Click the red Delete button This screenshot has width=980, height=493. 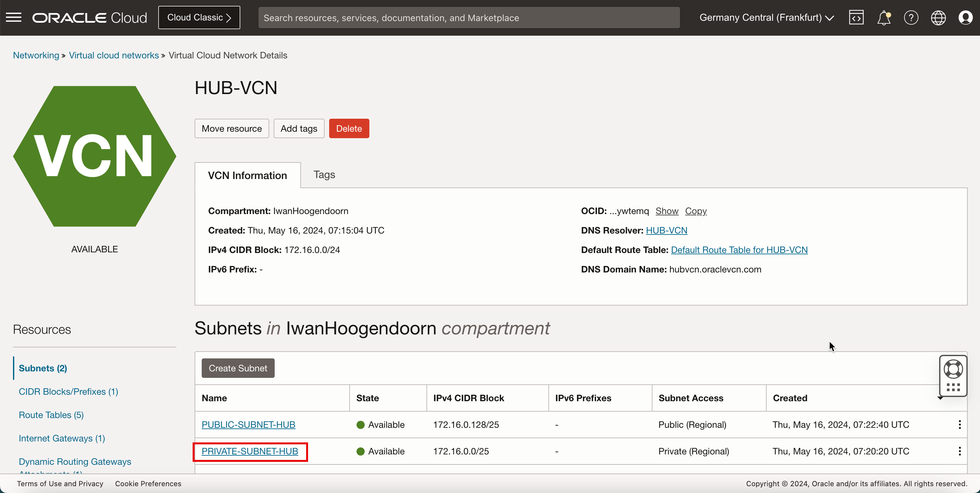click(x=349, y=128)
